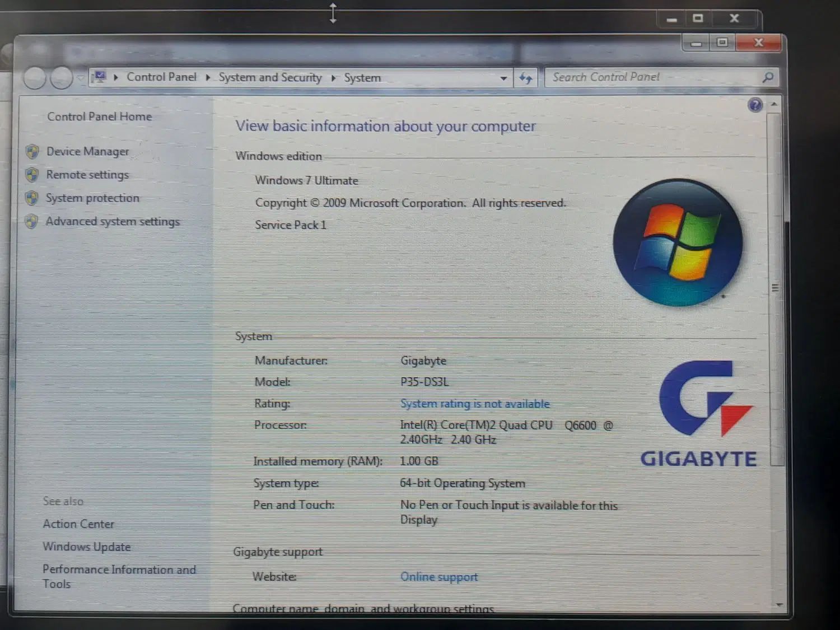
Task: Maximize the background window
Action: 698,18
